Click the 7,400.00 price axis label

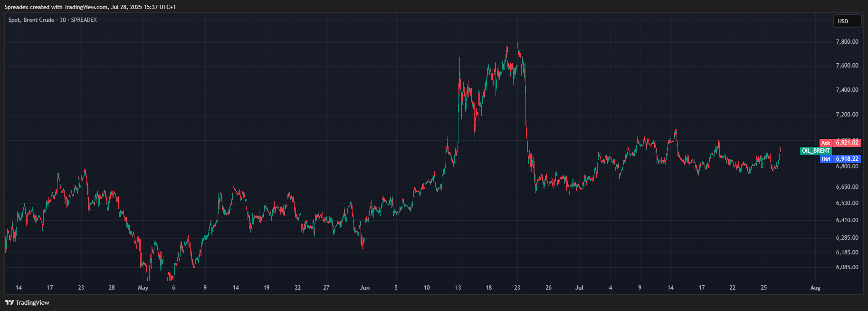coord(847,90)
